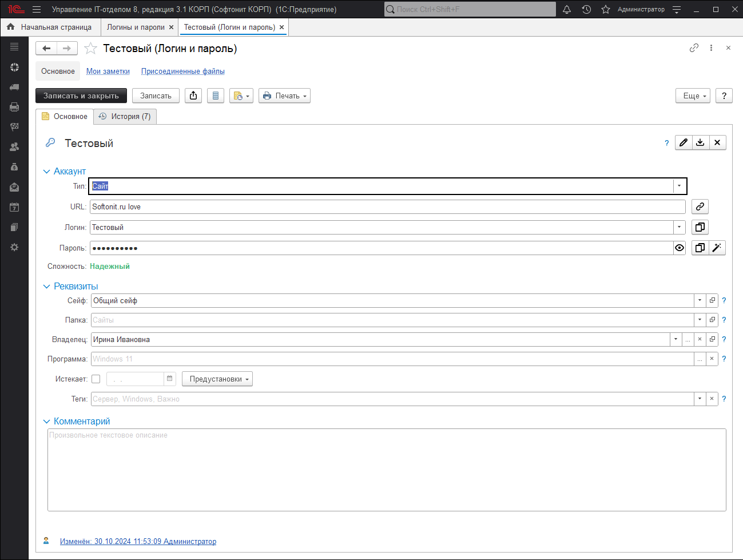Open the Печать dropdown menu

pos(284,96)
